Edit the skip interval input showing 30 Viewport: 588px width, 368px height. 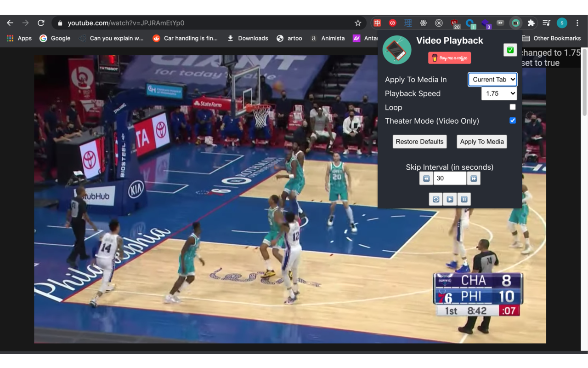coord(450,178)
